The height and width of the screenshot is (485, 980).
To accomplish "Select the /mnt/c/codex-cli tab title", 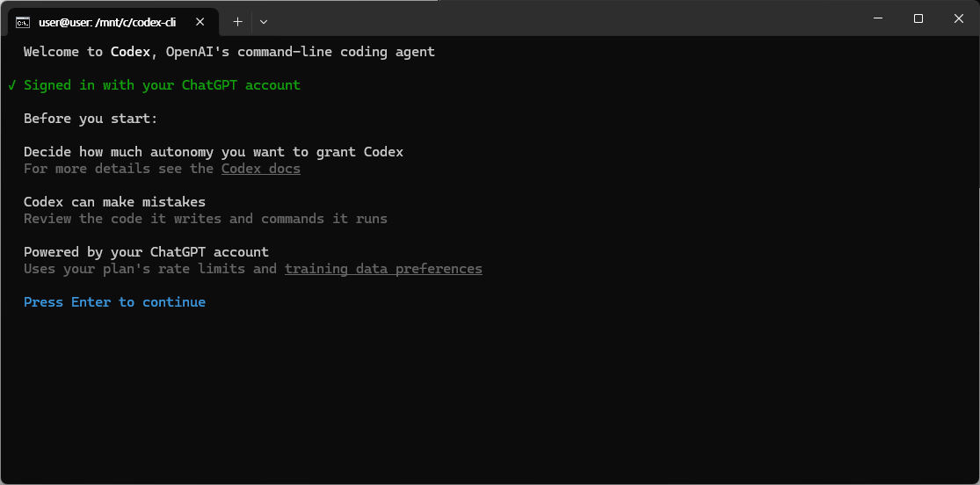I will click(x=107, y=22).
